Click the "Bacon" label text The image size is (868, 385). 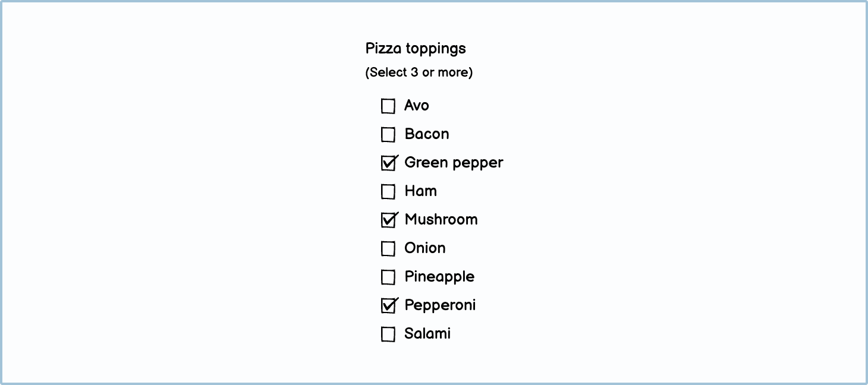[426, 134]
